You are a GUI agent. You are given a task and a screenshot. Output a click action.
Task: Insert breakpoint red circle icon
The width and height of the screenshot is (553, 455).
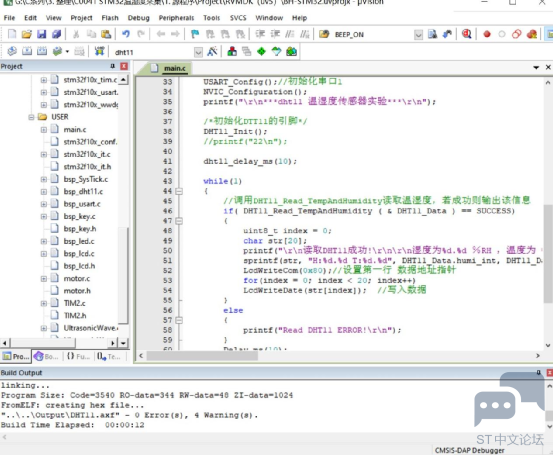[487, 34]
